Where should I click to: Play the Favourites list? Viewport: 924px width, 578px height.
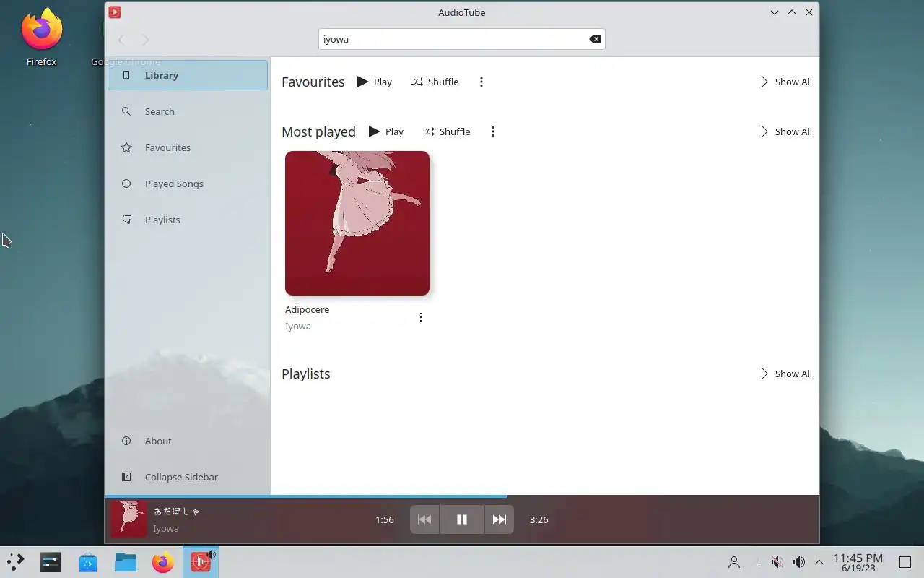coord(375,82)
